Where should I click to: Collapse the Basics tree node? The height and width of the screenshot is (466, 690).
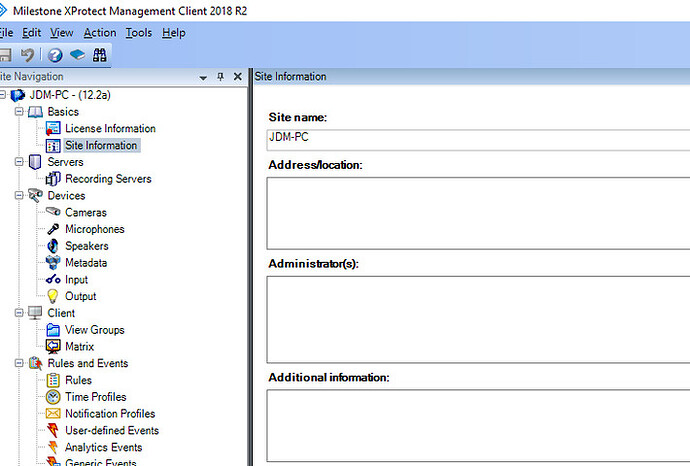pyautogui.click(x=19, y=112)
